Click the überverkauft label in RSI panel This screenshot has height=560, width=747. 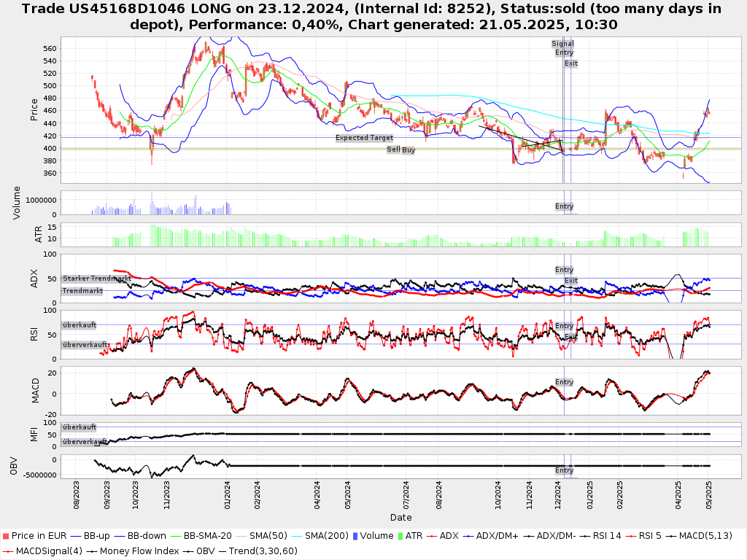pyautogui.click(x=85, y=344)
